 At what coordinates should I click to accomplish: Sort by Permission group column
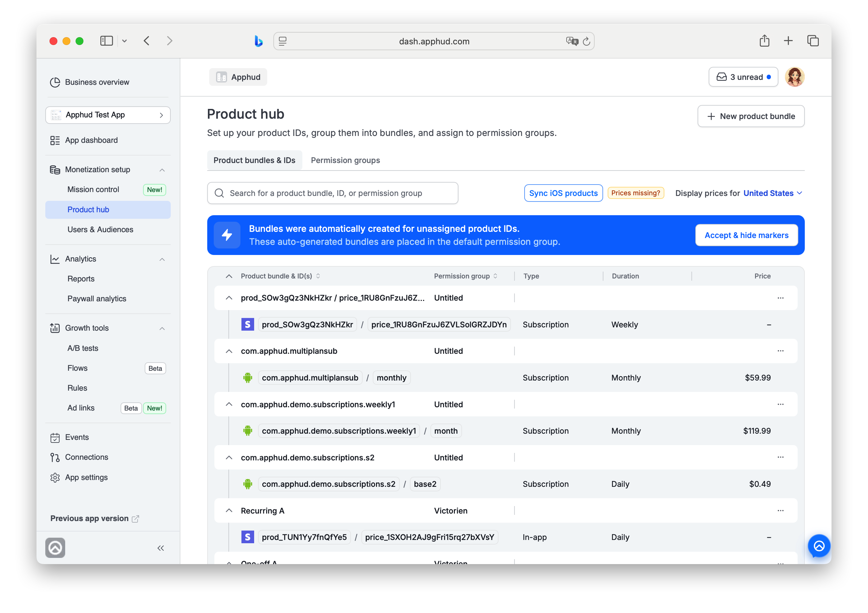click(x=466, y=276)
